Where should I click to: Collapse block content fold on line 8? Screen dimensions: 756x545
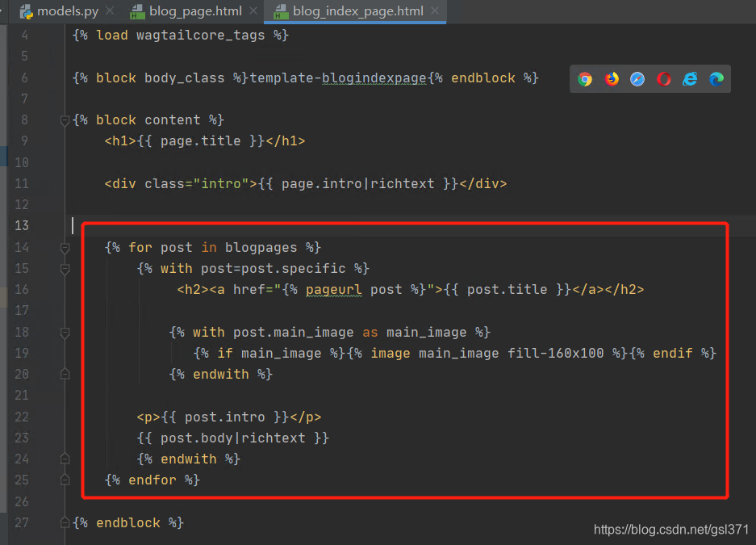pos(65,120)
